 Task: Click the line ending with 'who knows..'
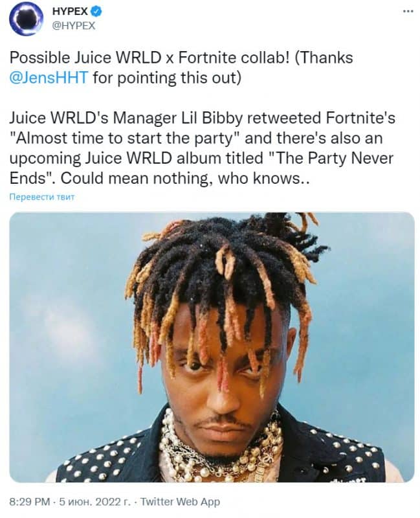click(x=159, y=178)
